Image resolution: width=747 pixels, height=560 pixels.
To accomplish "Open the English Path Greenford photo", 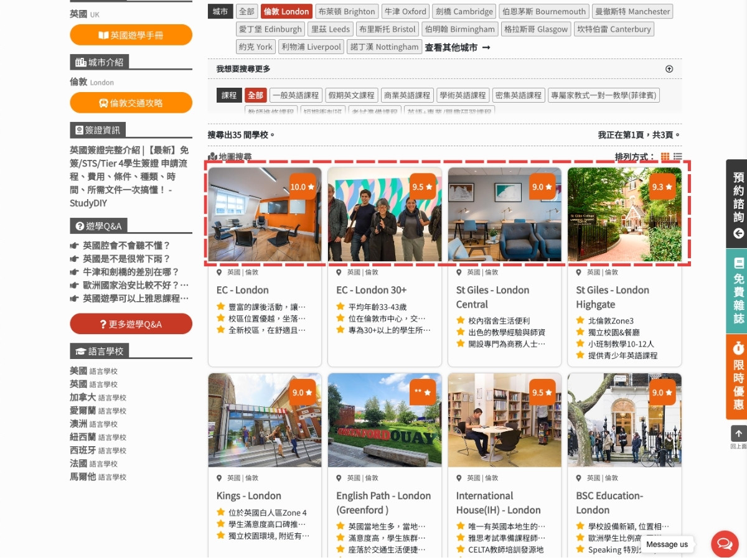I will point(385,420).
